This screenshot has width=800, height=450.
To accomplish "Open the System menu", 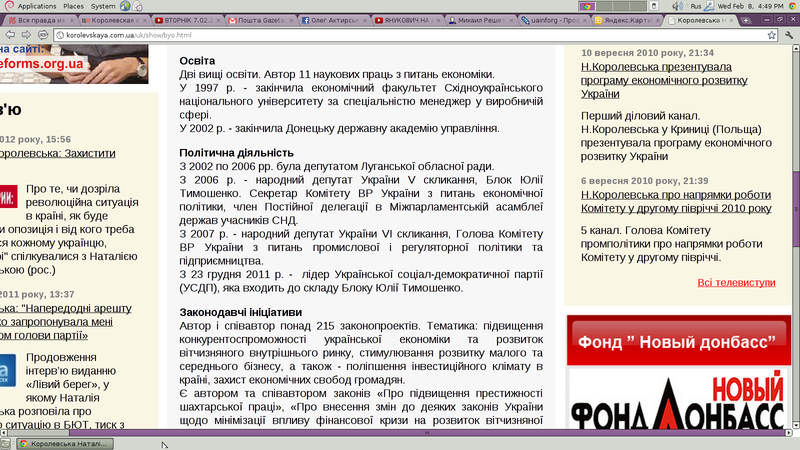I will click(x=103, y=6).
